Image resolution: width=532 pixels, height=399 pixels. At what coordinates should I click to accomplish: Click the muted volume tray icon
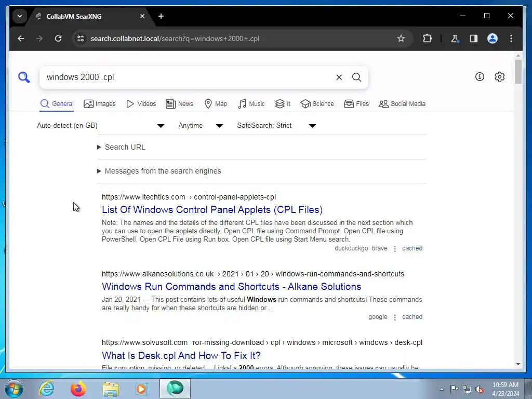pyautogui.click(x=480, y=389)
